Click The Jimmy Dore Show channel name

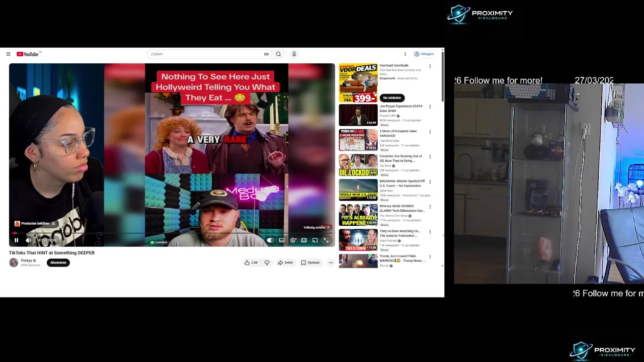tap(393, 216)
